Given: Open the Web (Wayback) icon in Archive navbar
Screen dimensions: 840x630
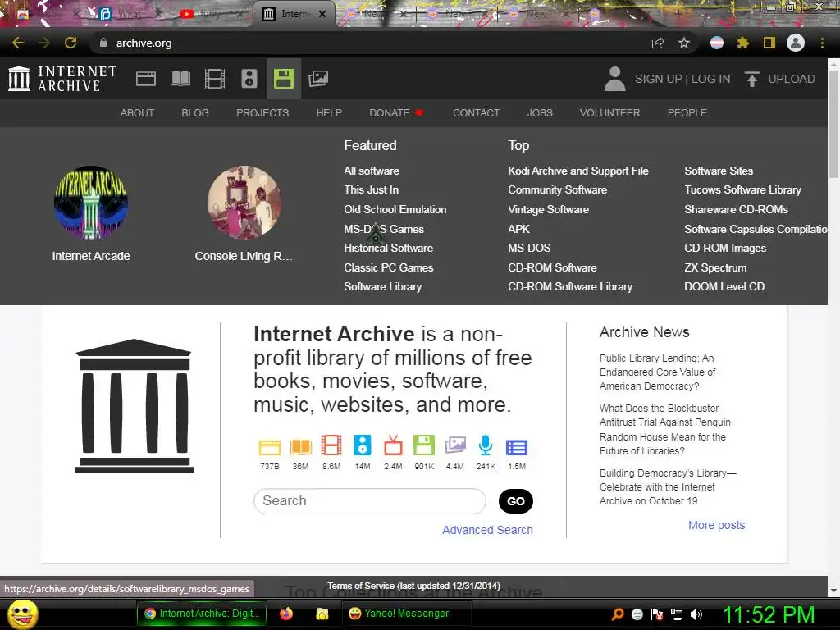Looking at the screenshot, I should click(x=146, y=79).
